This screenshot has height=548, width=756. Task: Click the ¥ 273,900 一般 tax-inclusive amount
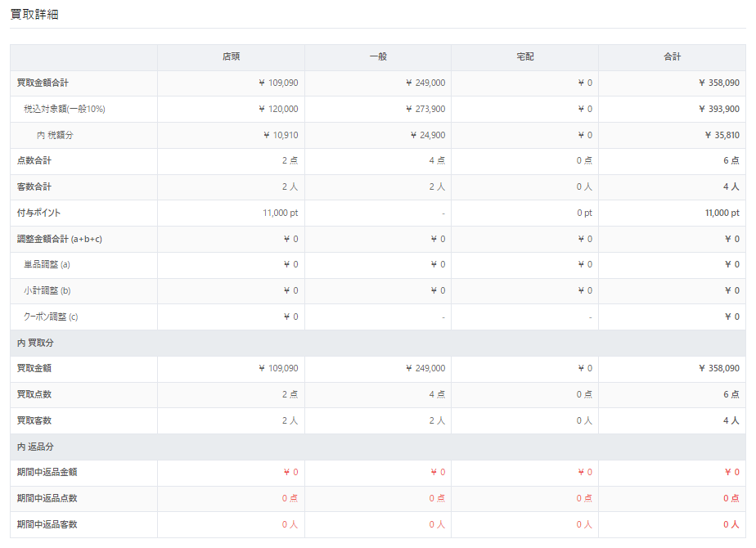(425, 109)
